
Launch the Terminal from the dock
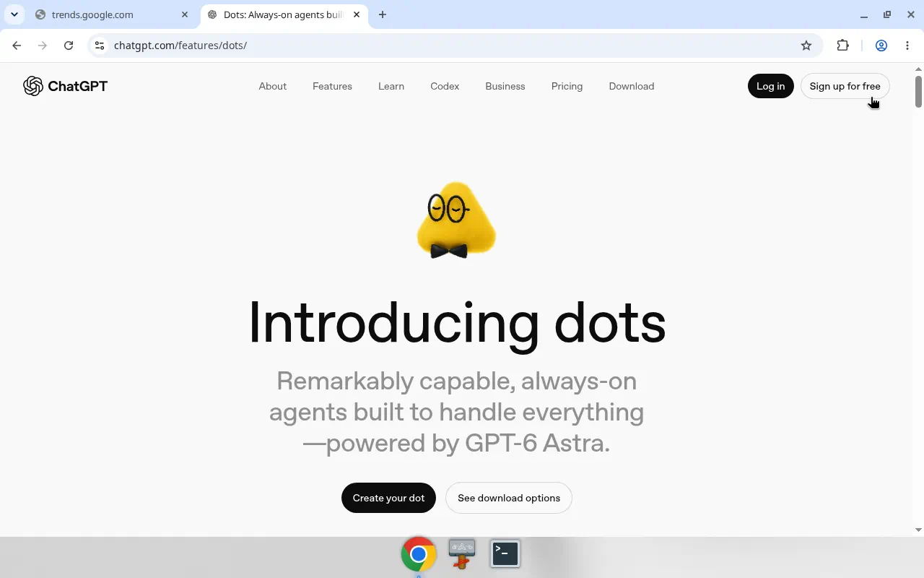click(505, 553)
